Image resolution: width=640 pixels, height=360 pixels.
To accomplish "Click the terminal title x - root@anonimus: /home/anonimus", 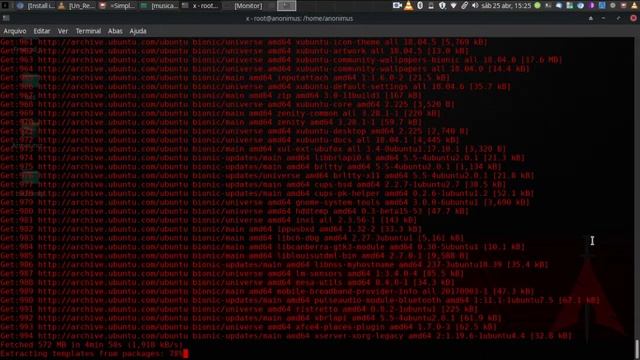I will (299, 18).
